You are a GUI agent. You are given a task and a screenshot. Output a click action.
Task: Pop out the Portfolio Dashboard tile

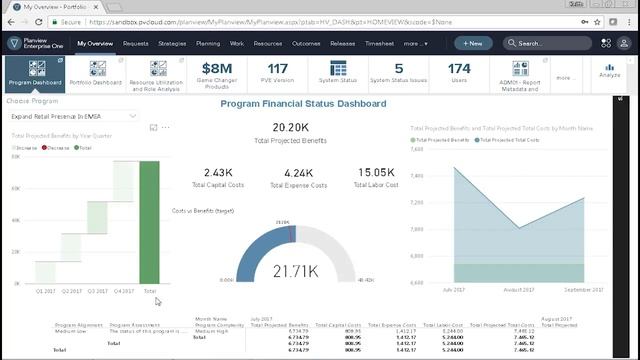(121, 60)
